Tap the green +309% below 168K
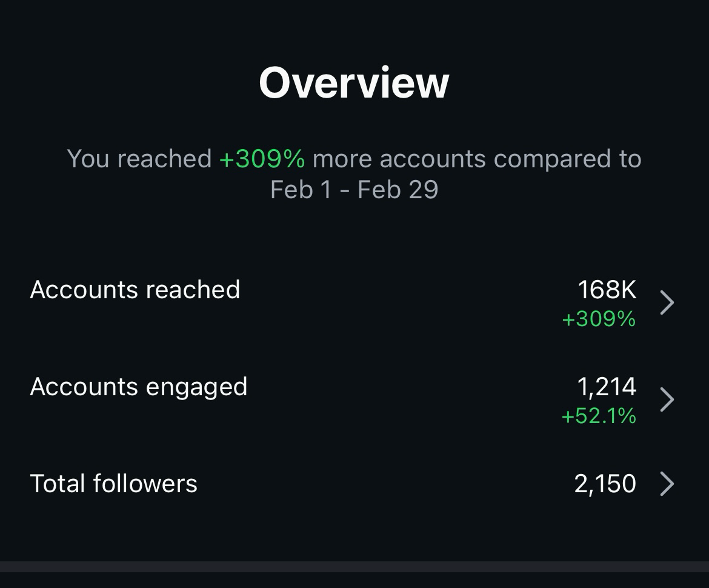This screenshot has width=709, height=588. coord(599,319)
